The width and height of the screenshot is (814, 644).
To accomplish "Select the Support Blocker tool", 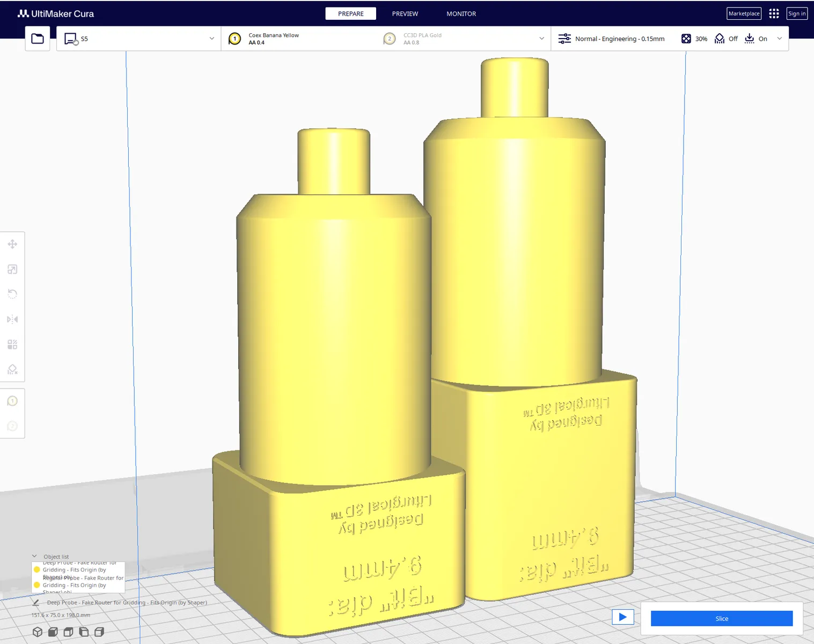I will 12,370.
